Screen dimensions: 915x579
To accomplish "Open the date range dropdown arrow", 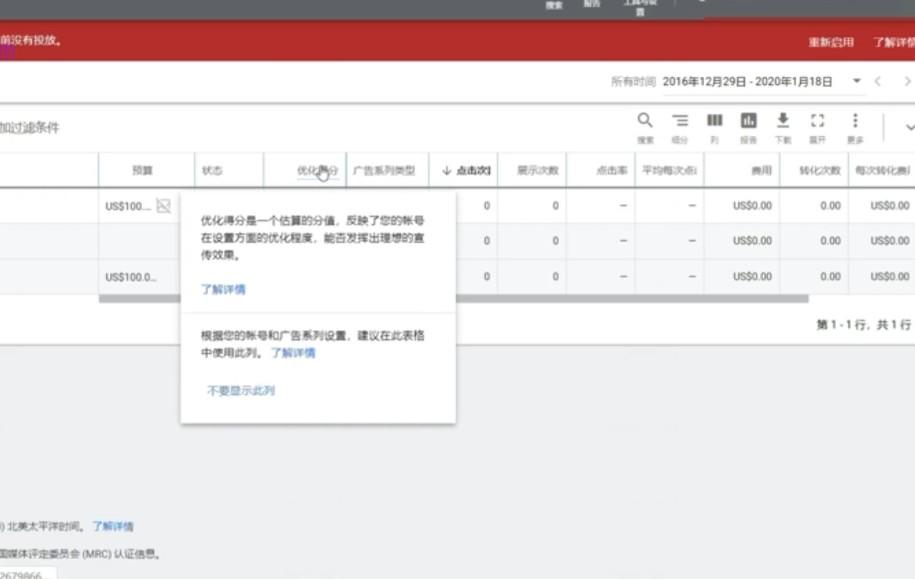I will tap(857, 81).
